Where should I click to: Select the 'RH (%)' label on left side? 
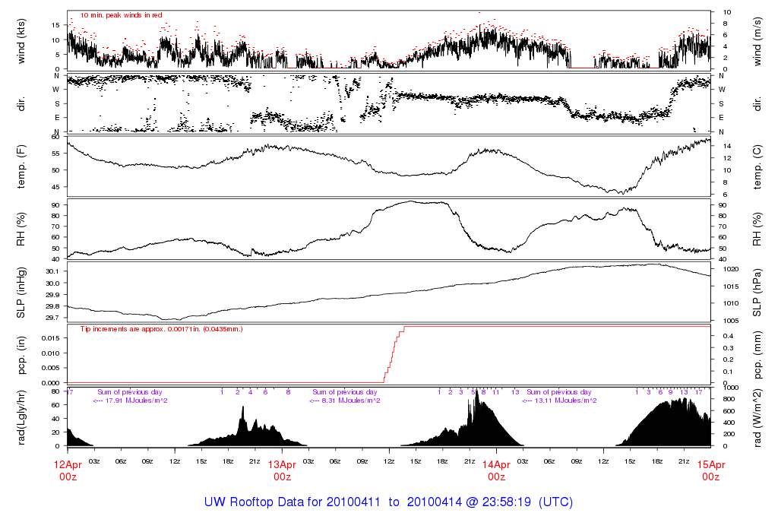pos(21,230)
